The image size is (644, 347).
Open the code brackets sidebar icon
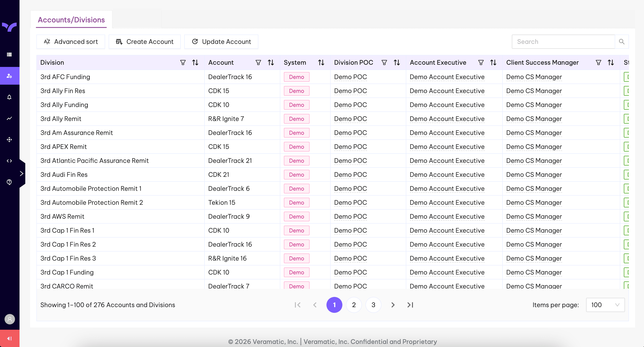tap(9, 161)
